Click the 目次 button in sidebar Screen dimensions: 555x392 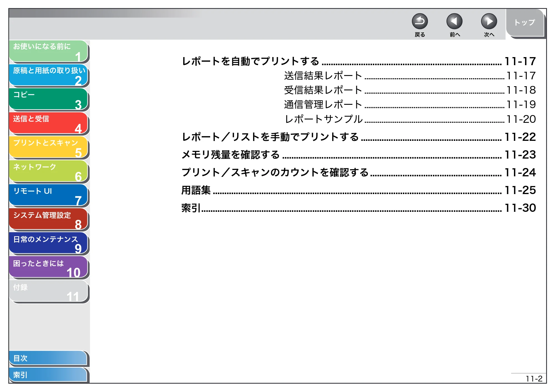click(x=48, y=358)
